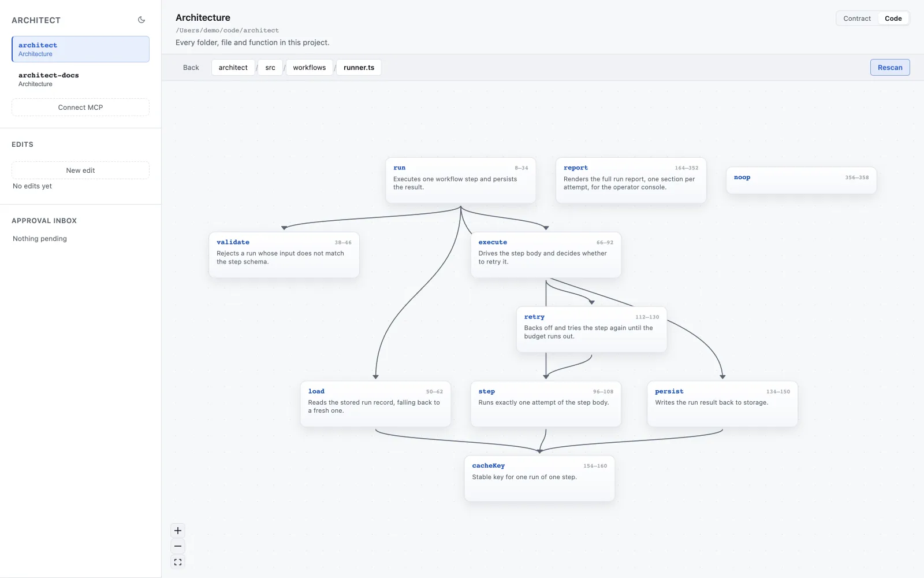Open runner.ts breadcrumb
Viewport: 924px width, 578px height.
click(359, 68)
